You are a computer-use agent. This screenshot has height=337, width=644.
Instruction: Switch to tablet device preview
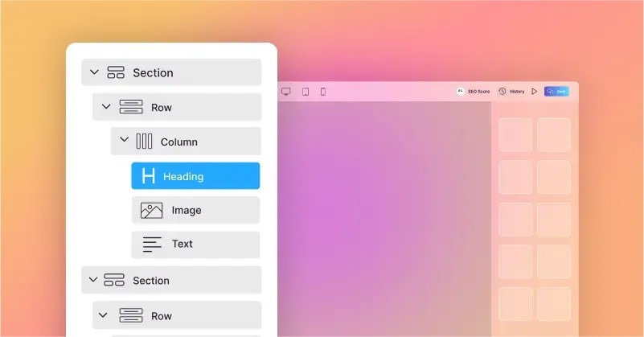pos(306,92)
